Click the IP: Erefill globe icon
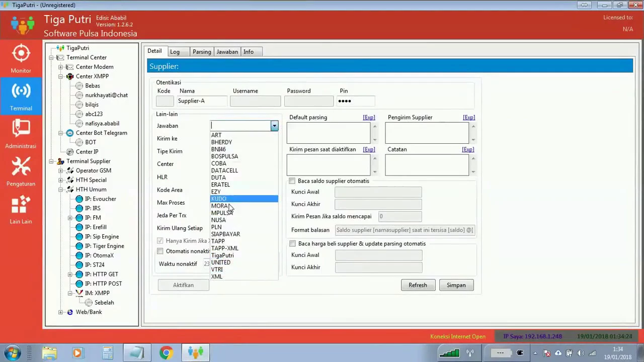The width and height of the screenshot is (644, 362). tap(79, 227)
